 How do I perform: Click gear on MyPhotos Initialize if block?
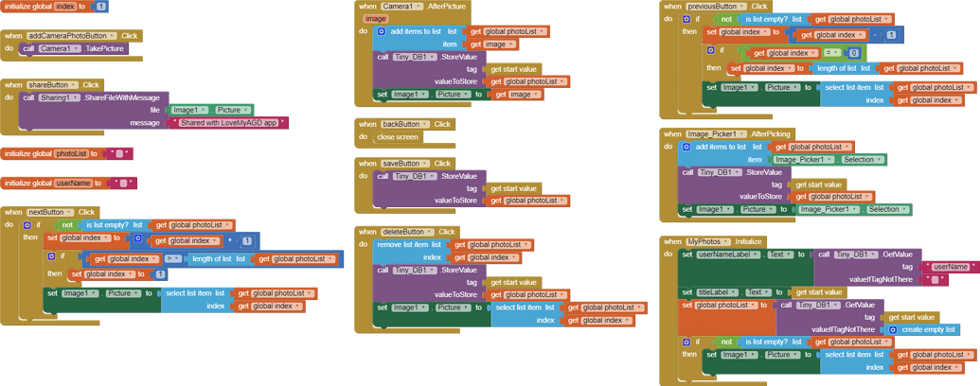(x=686, y=342)
